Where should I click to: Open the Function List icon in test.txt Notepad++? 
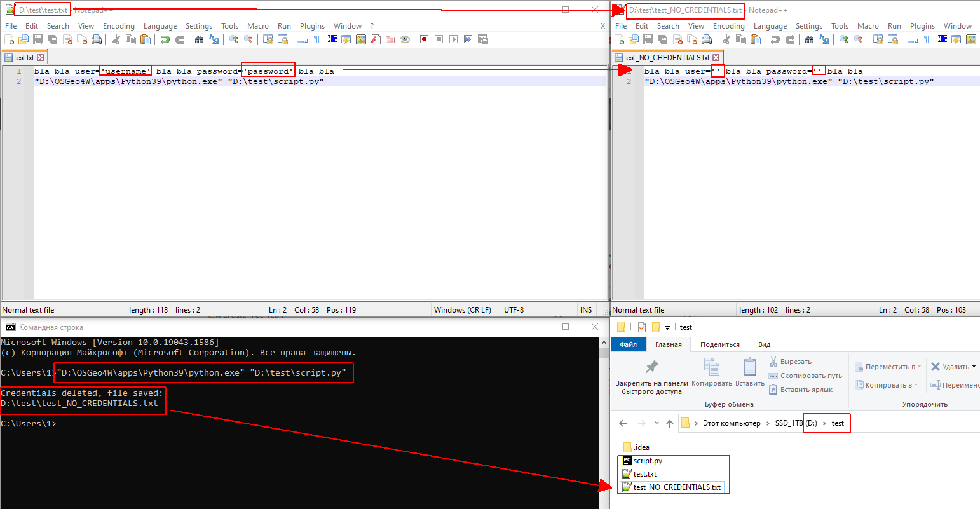pos(376,39)
